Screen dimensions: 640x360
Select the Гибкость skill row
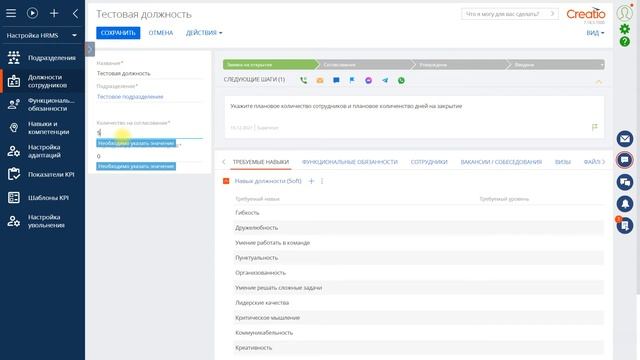click(x=418, y=213)
